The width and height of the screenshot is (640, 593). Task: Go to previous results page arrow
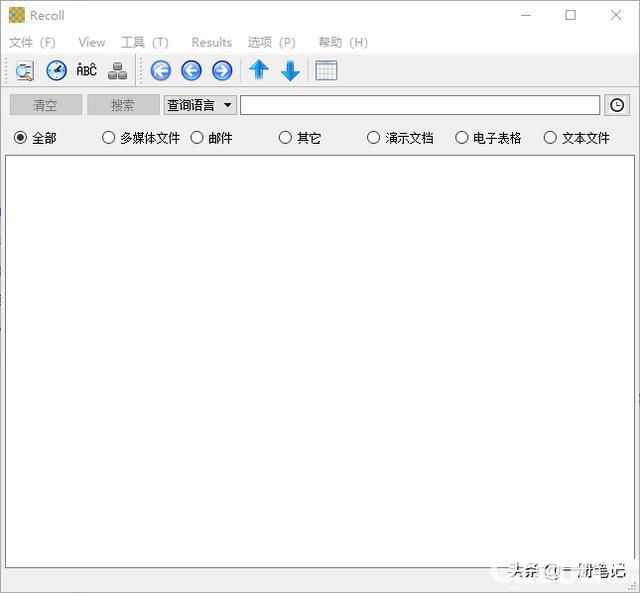pyautogui.click(x=191, y=71)
